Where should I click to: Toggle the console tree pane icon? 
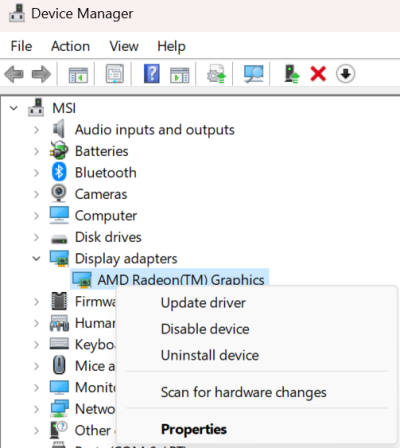coord(78,75)
